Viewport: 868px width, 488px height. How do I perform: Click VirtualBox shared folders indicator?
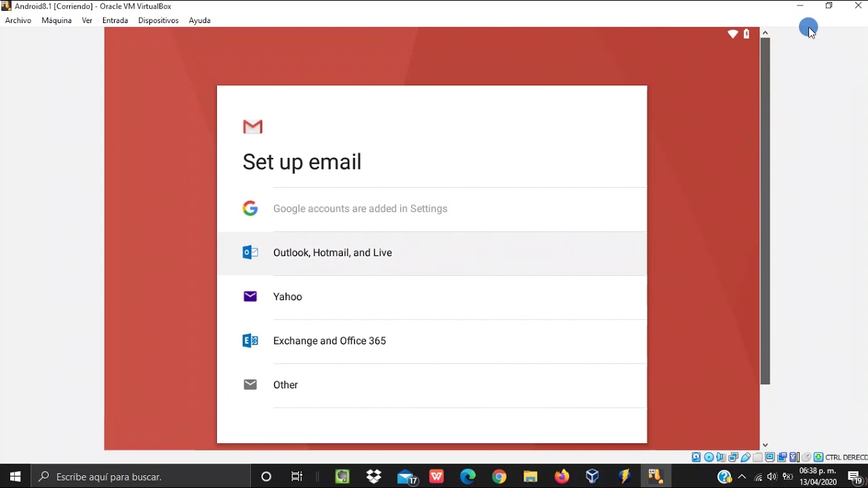tap(757, 457)
